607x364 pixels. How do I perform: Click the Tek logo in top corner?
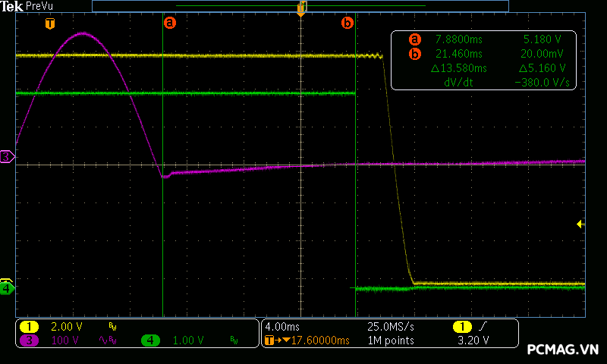click(11, 6)
